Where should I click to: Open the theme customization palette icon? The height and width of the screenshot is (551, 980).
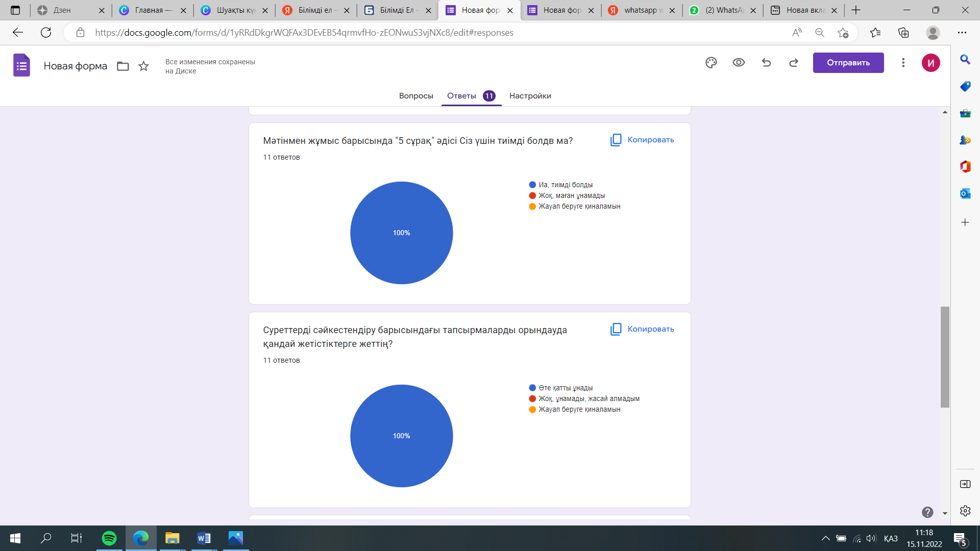[x=711, y=63]
